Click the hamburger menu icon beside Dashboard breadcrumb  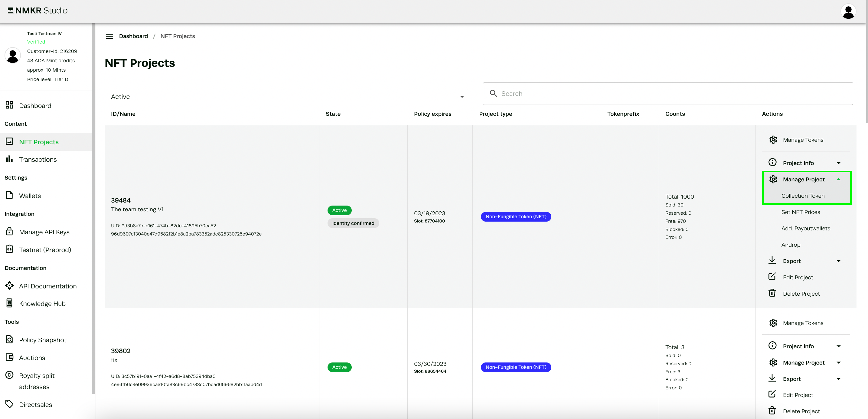click(x=109, y=36)
